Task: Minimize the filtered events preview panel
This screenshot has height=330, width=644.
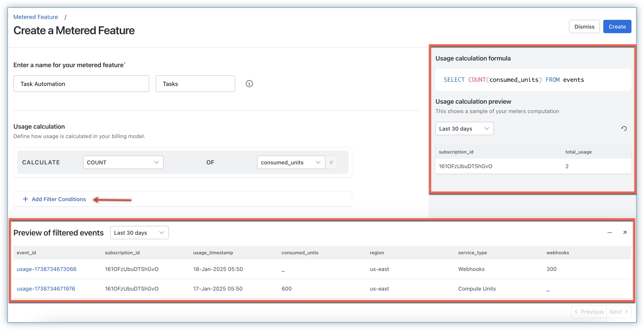Action: tap(610, 233)
